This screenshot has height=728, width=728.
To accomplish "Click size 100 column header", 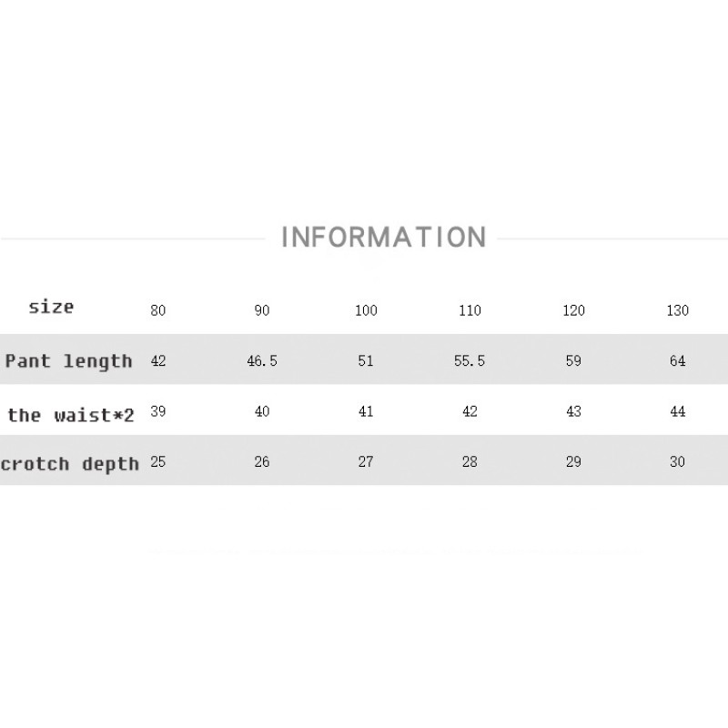I will point(366,310).
